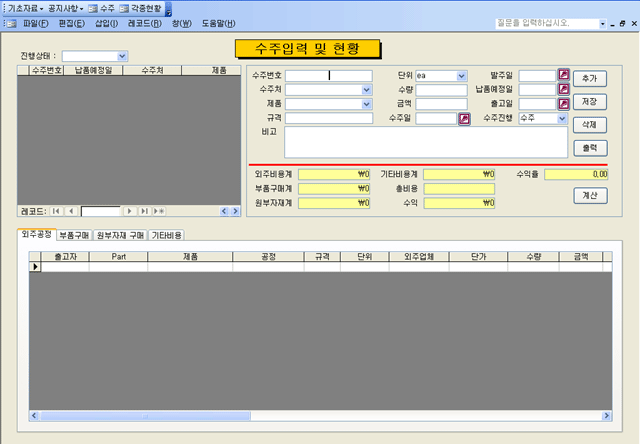Expand the 단위 combo box showing ea
Screen dimensions: 640x444
(x=462, y=76)
